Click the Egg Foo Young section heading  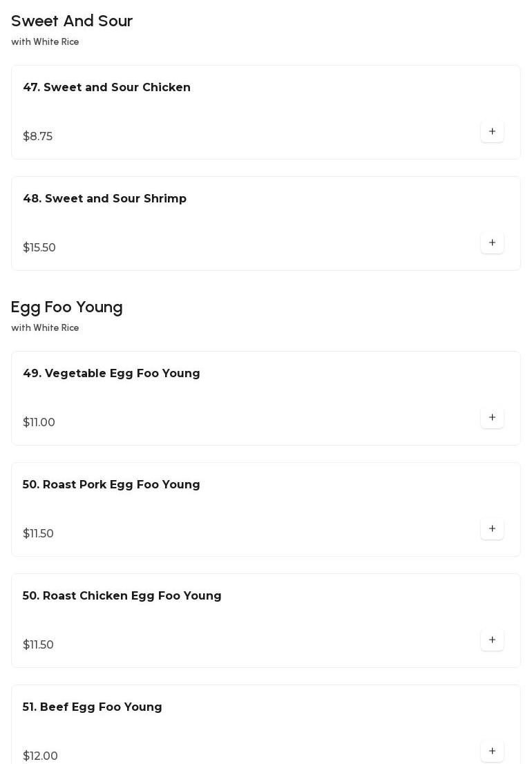[67, 307]
